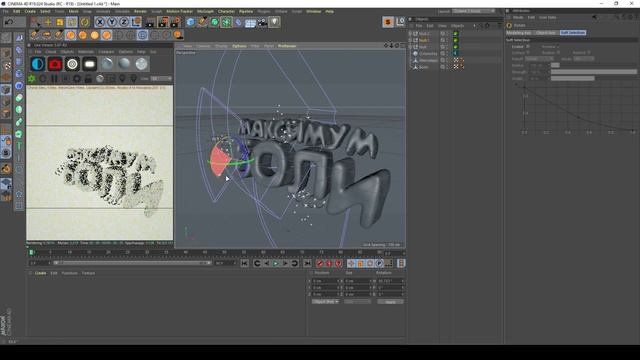Click Render to Picture Viewer icon

163,22
